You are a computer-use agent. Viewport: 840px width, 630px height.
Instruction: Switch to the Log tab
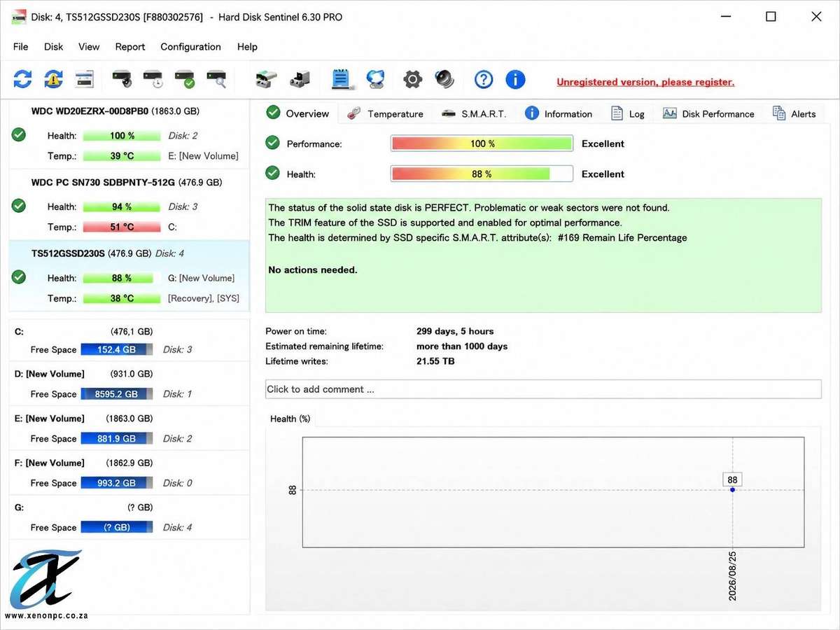(x=628, y=114)
